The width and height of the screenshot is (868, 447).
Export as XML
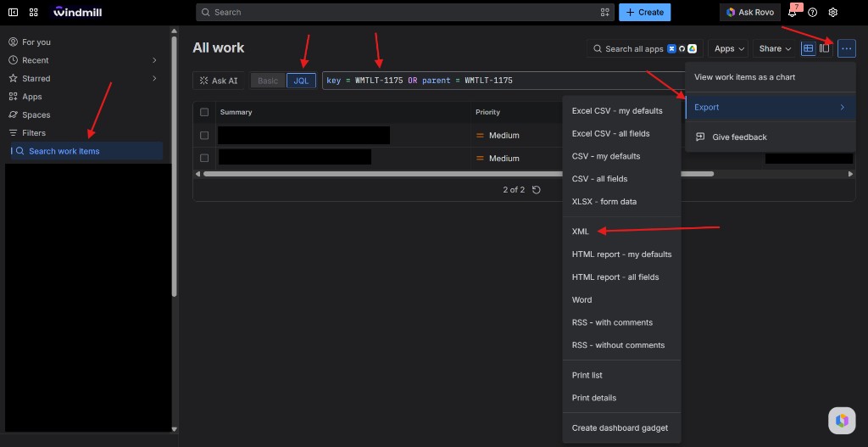[x=621, y=232]
